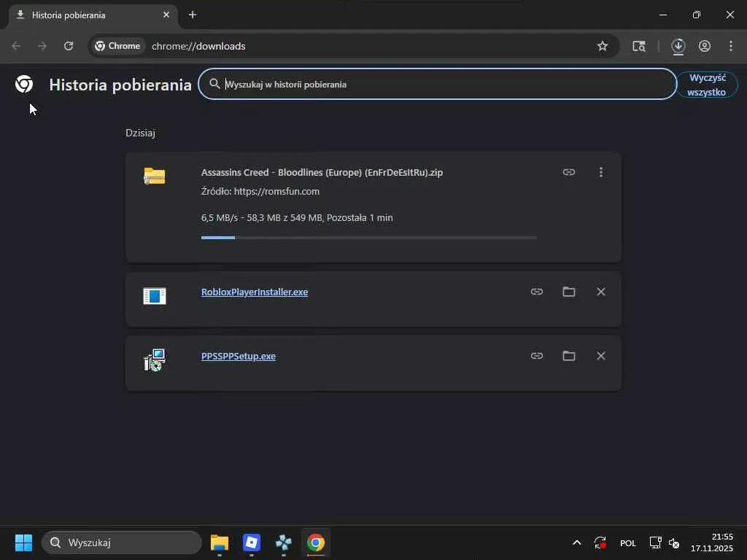This screenshot has width=747, height=560.
Task: Focus the download history search field
Action: (438, 85)
